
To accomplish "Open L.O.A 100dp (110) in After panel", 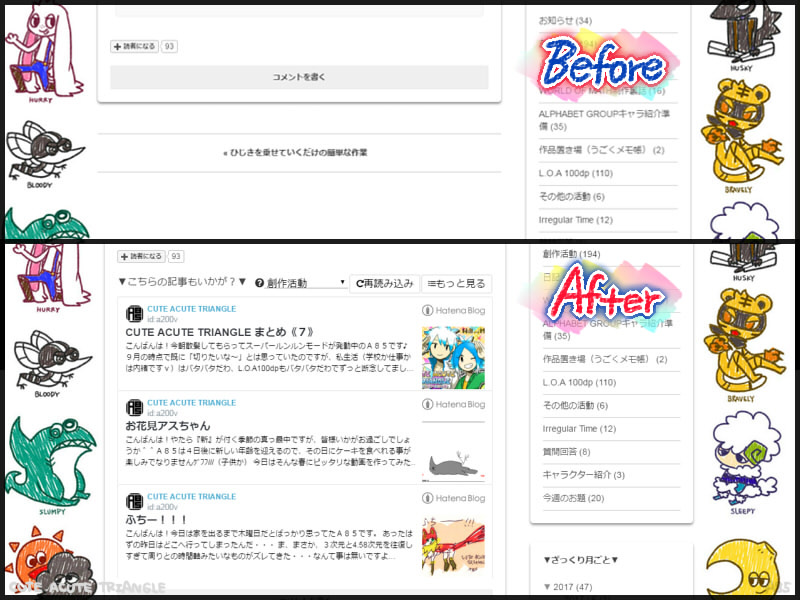I will pos(579,382).
